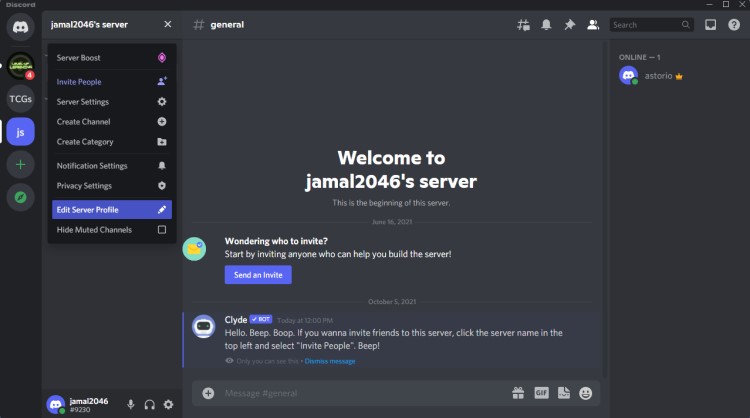The width and height of the screenshot is (750, 418).
Task: Open channel notification settings bell icon
Action: (x=546, y=25)
